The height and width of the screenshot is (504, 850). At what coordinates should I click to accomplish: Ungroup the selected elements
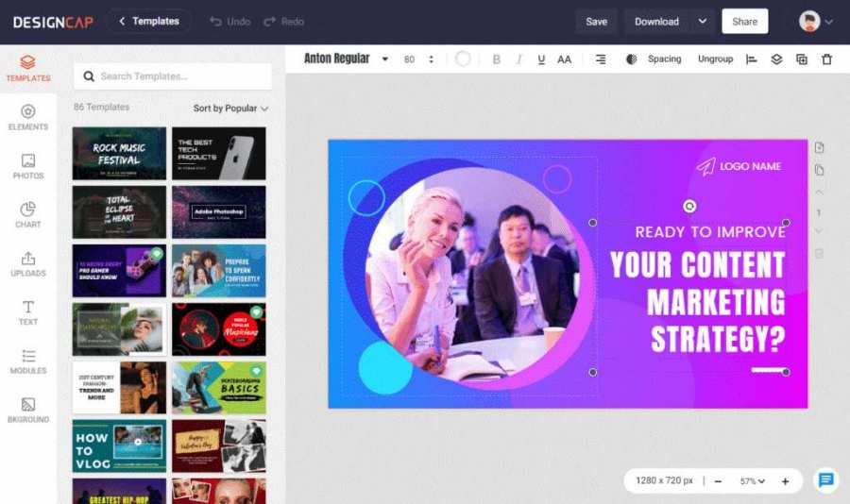click(x=715, y=59)
